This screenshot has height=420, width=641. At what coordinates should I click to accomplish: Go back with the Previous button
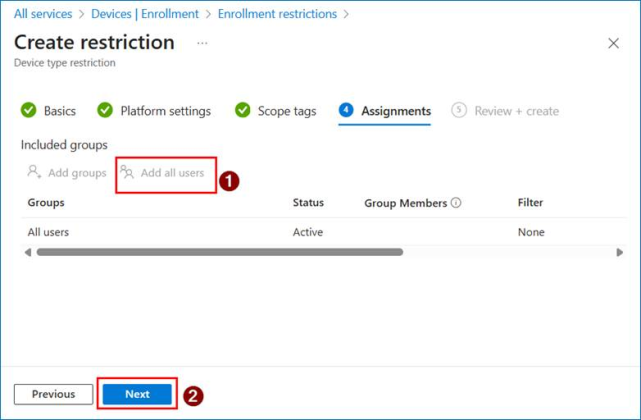(54, 394)
